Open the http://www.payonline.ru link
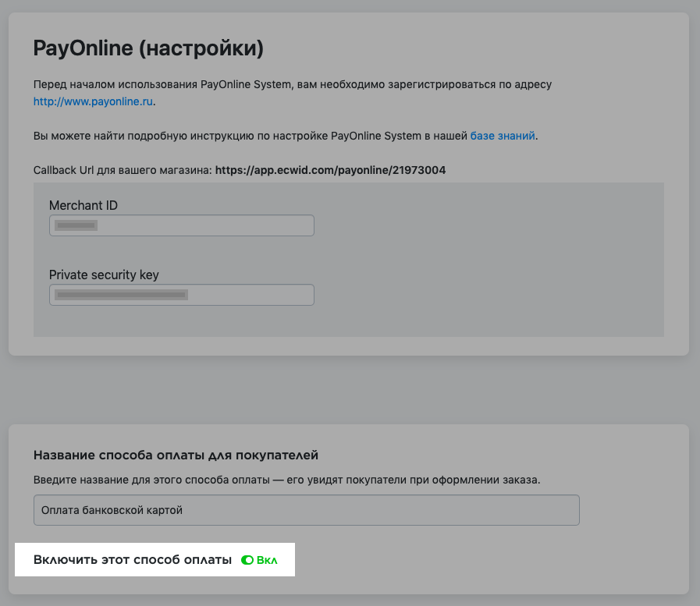The width and height of the screenshot is (700, 606). pos(93,101)
